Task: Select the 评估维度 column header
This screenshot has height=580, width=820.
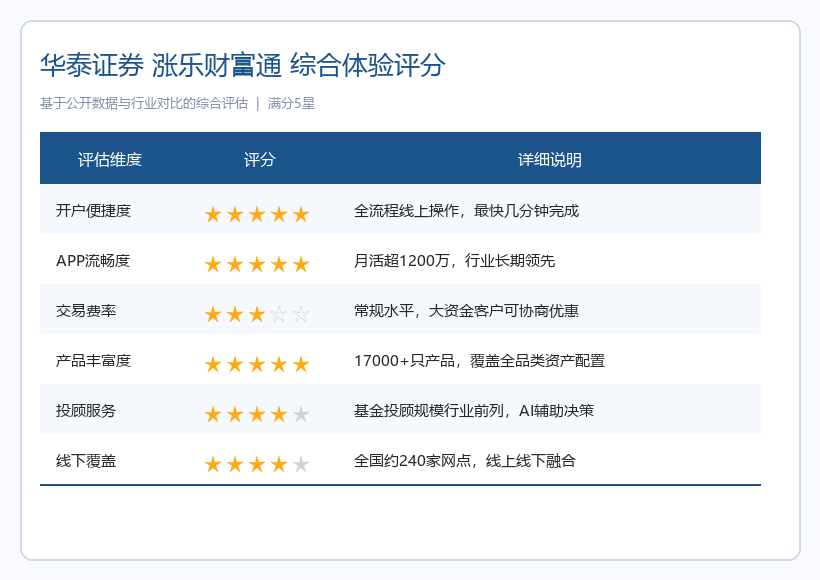Action: click(x=110, y=160)
